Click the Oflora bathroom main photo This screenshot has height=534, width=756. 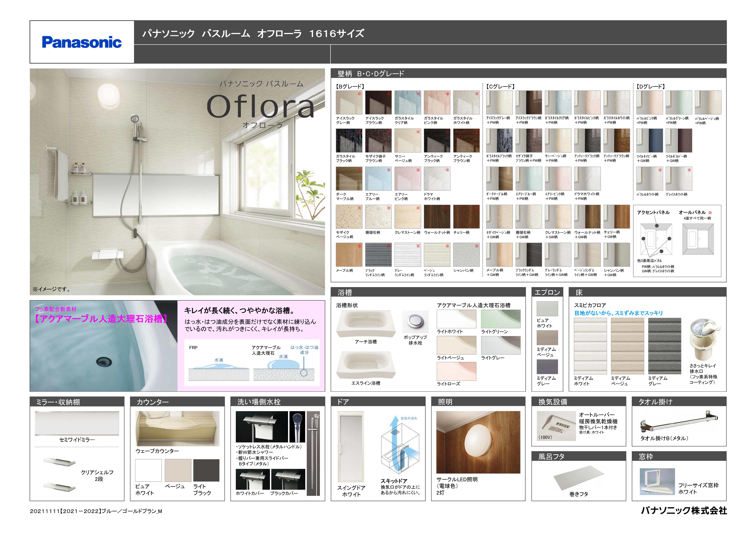click(177, 182)
